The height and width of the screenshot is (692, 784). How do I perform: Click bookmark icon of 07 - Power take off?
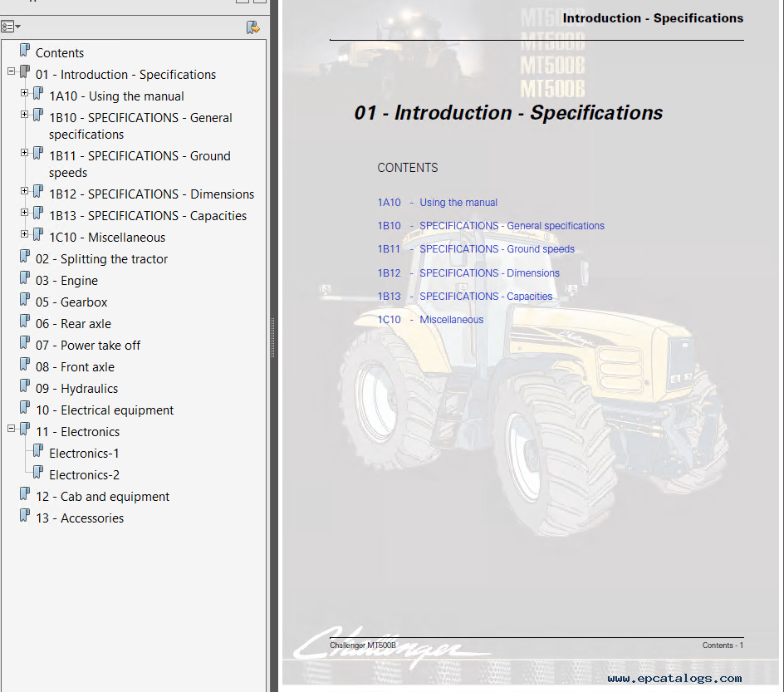coord(25,342)
